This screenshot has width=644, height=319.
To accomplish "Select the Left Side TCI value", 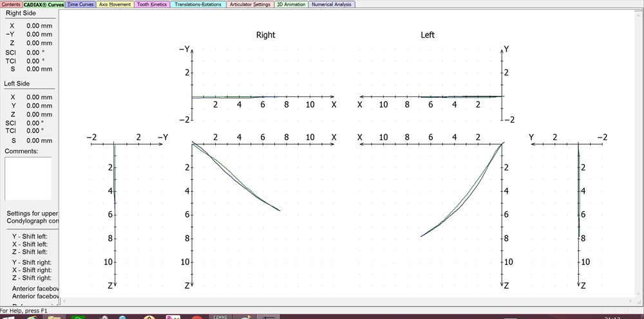I will [35, 131].
